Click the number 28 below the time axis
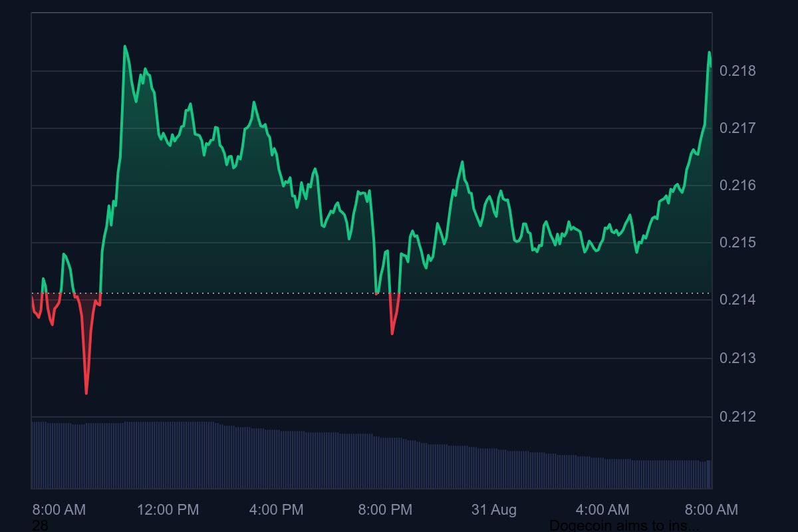This screenshot has height=532, width=798. click(x=40, y=526)
